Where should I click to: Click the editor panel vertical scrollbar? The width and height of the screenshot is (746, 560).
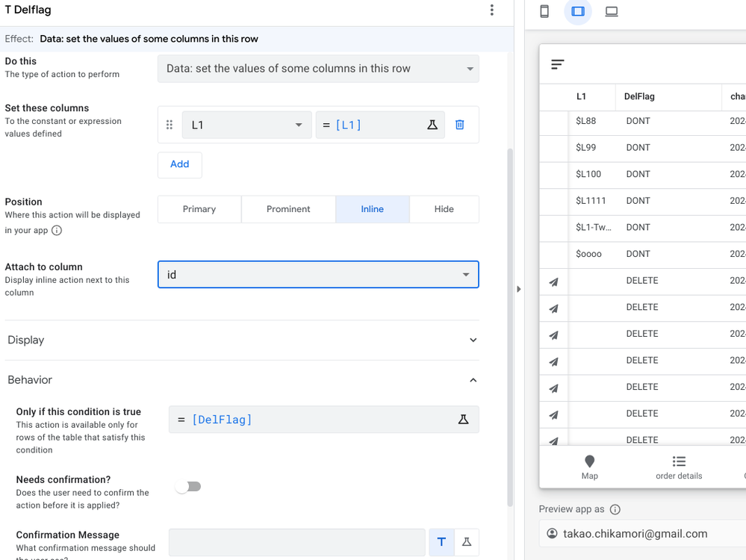coord(510,327)
